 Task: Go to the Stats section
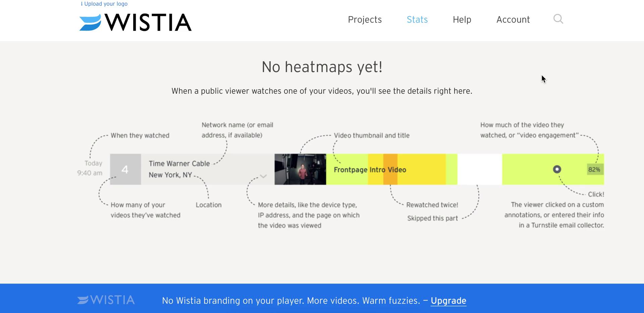pyautogui.click(x=417, y=19)
